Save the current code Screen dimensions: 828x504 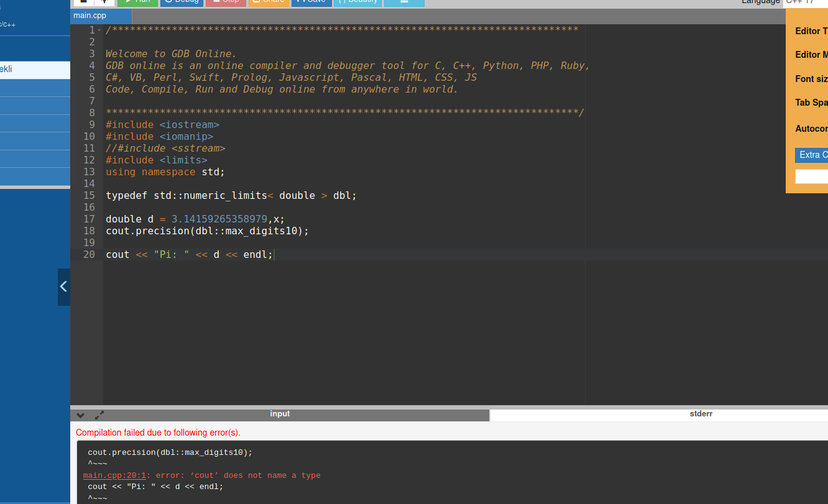click(311, 2)
